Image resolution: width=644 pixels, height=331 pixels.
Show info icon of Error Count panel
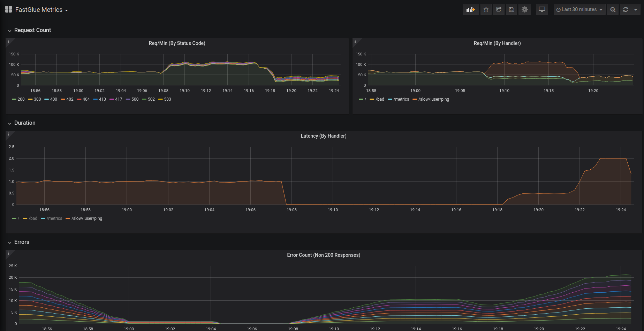8,253
